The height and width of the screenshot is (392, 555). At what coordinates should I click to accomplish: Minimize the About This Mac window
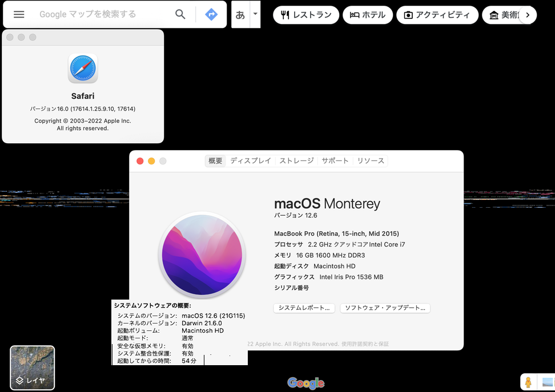151,161
